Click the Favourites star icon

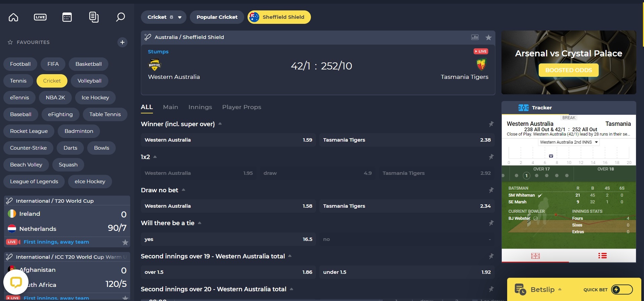tap(10, 42)
